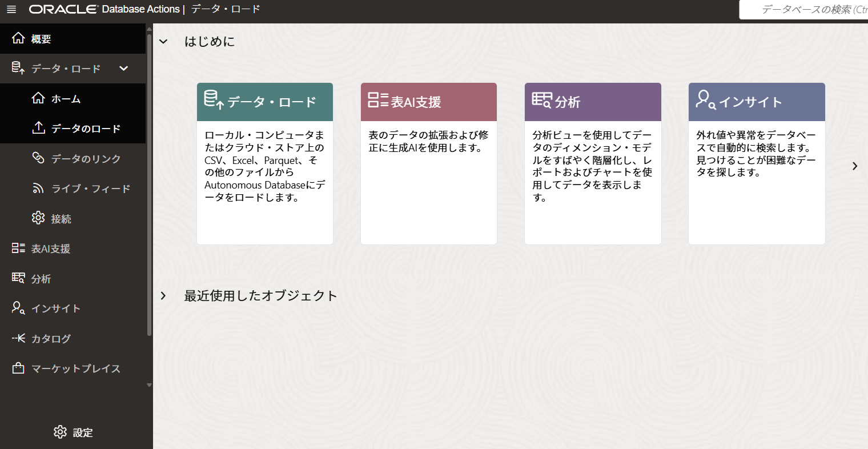Click the 設定 gear icon at sidebar bottom
The width and height of the screenshot is (868, 449).
coord(60,432)
